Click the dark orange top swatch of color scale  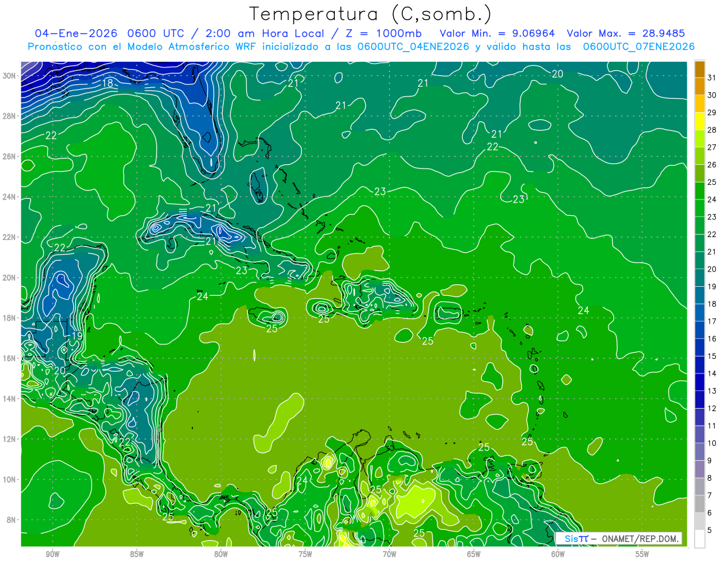[x=699, y=68]
